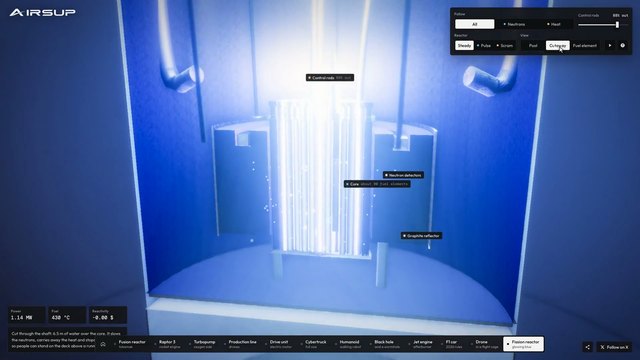
Task: Open the Turbopump scene
Action: pyautogui.click(x=203, y=344)
